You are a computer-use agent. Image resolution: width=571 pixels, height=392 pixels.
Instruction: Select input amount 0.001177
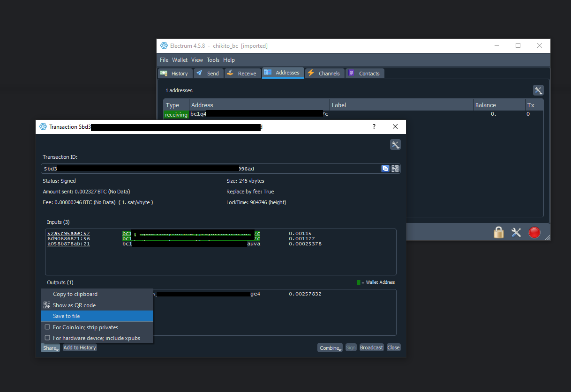tap(302, 238)
